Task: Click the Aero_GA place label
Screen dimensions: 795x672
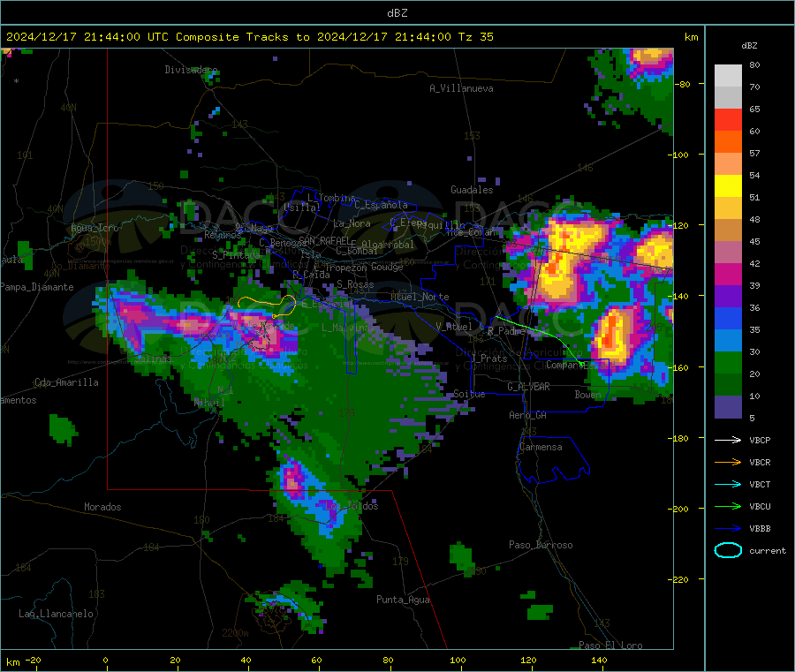Action: coord(527,415)
